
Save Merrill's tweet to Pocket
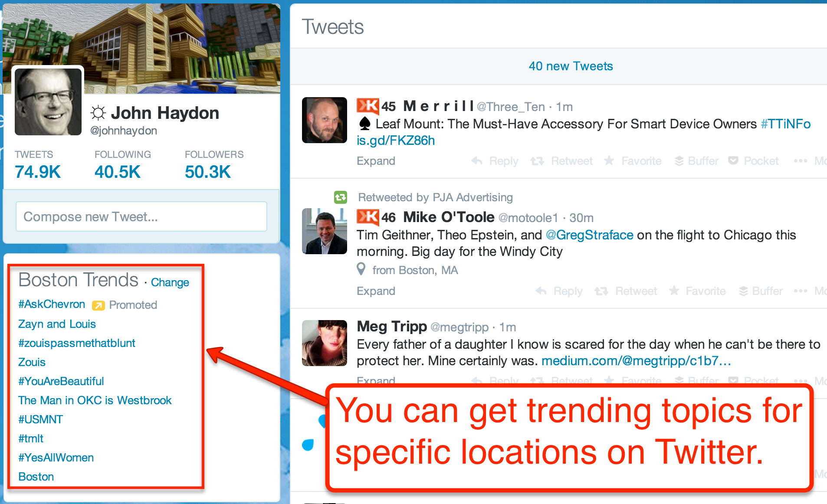[733, 160]
